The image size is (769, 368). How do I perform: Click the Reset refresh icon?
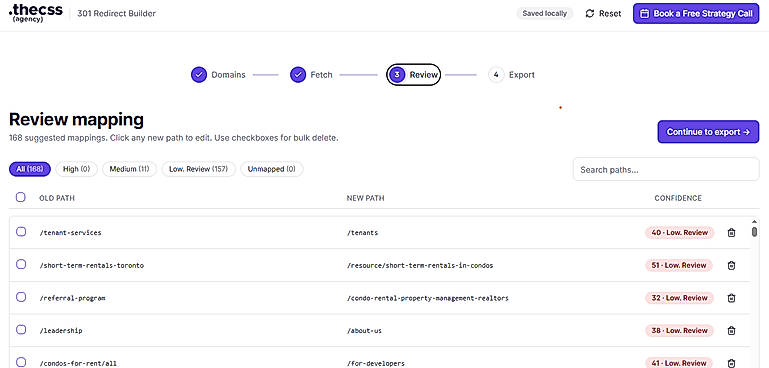[x=590, y=14]
